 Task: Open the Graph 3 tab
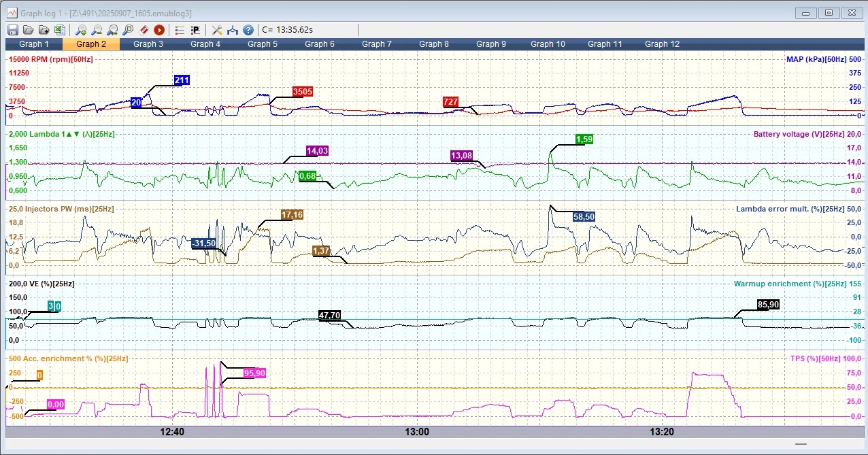pyautogui.click(x=148, y=44)
